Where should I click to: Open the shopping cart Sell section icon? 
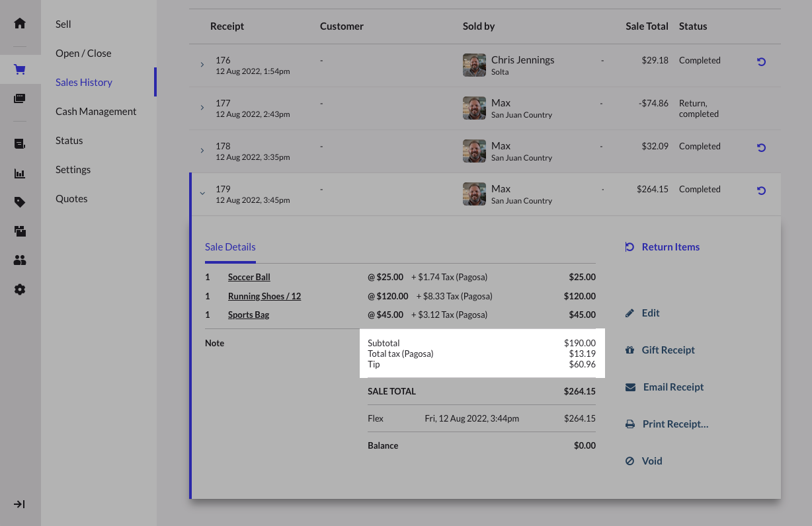point(20,69)
